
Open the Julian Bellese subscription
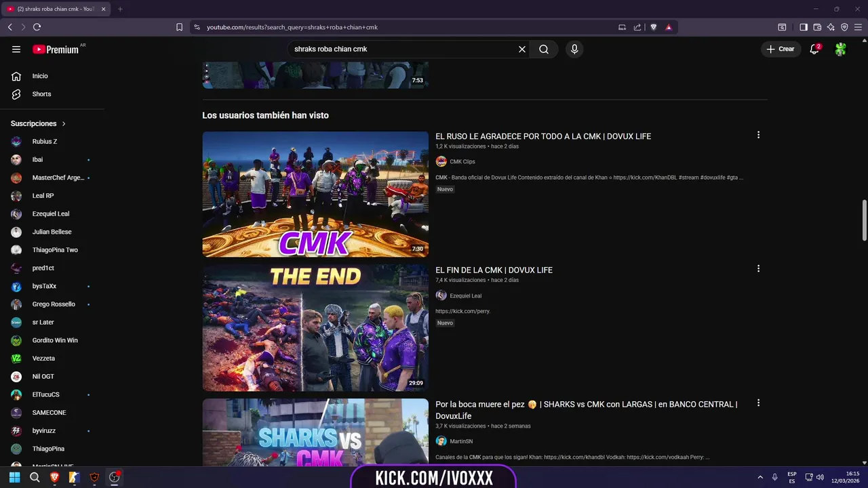tap(52, 232)
